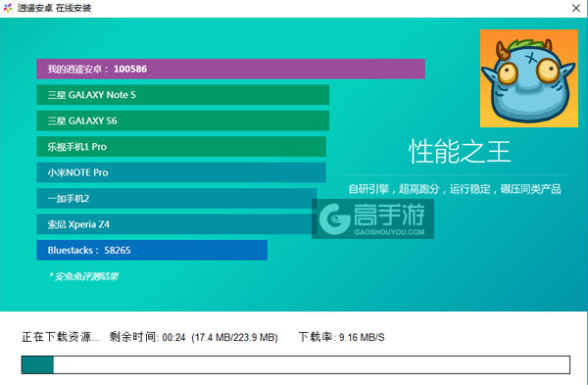Select the 我的逍遥安卓 100586 score bar
The image size is (588, 385).
(230, 69)
